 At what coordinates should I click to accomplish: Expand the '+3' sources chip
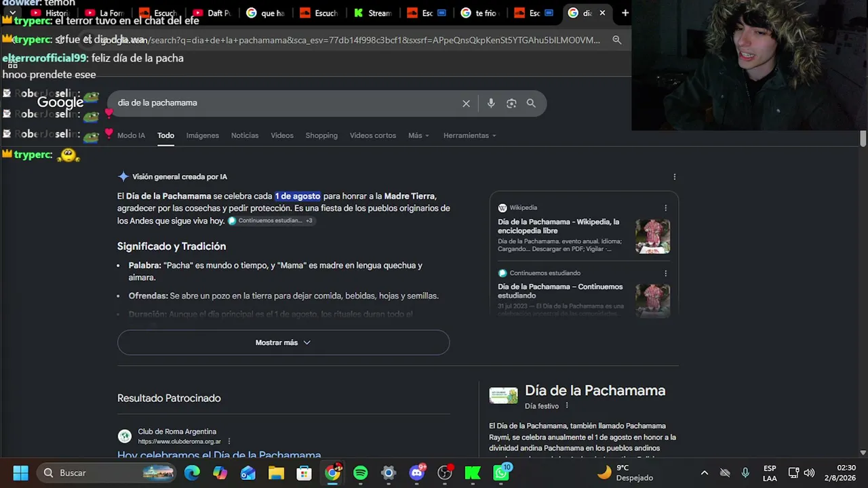coord(309,220)
